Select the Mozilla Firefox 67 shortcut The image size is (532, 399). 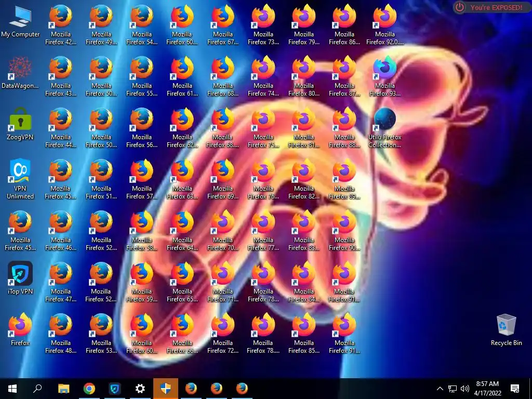[223, 25]
